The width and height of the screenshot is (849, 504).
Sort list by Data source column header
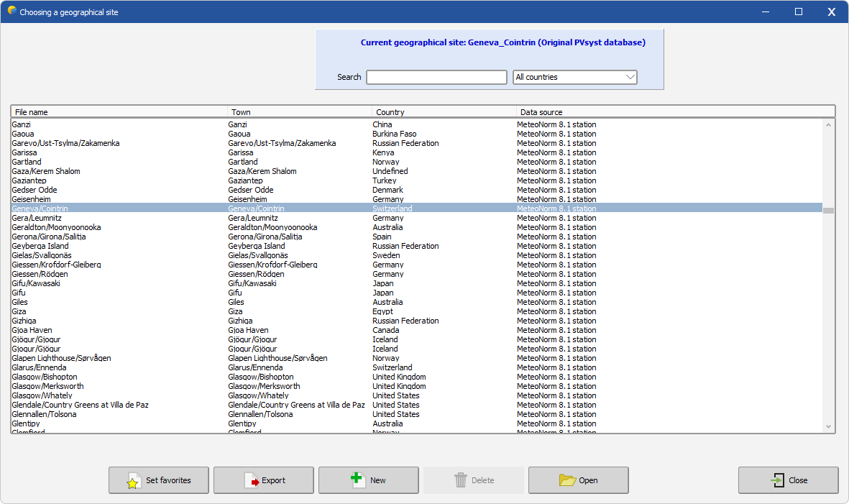point(674,112)
